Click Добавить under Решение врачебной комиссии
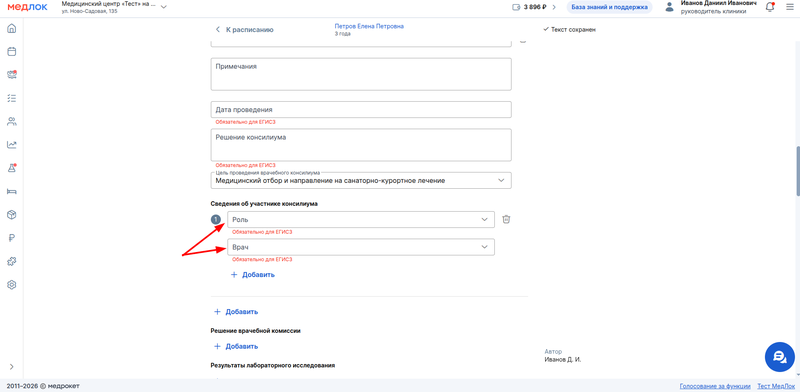This screenshot has height=392, width=800. pyautogui.click(x=236, y=346)
